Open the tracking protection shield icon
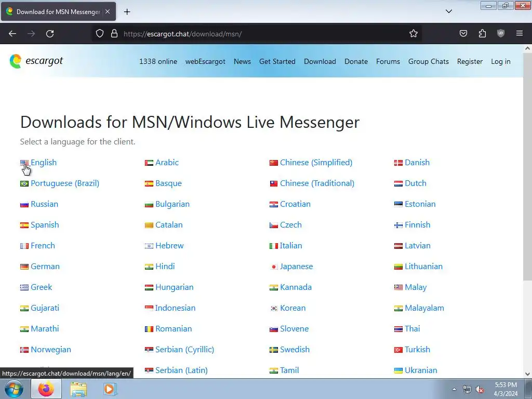Screen dimensions: 532x399 pos(99,34)
